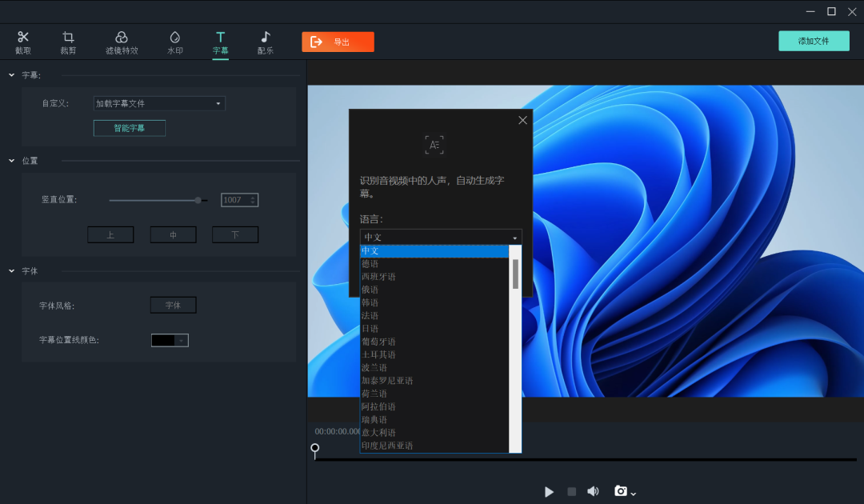Screen dimensions: 864x504
Task: Select 韩语 in language list
Action: 434,302
